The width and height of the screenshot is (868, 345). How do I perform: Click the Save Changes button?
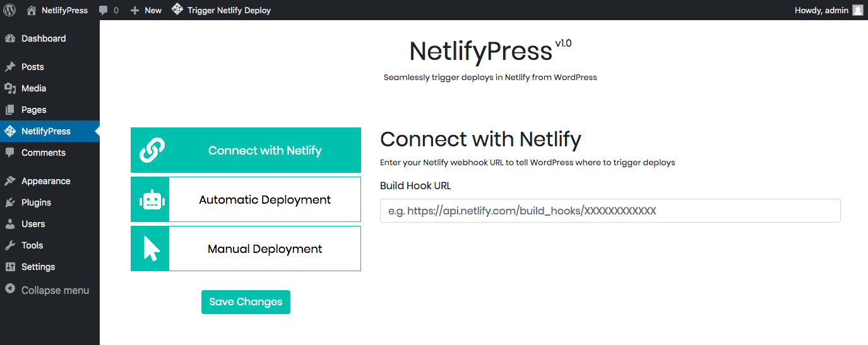point(246,302)
